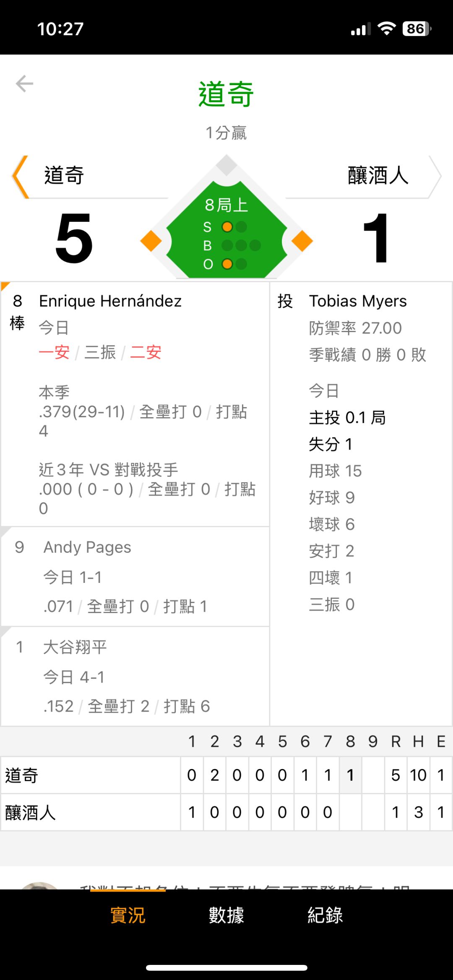Tap the lit orange strike indicator dot

pyautogui.click(x=227, y=227)
